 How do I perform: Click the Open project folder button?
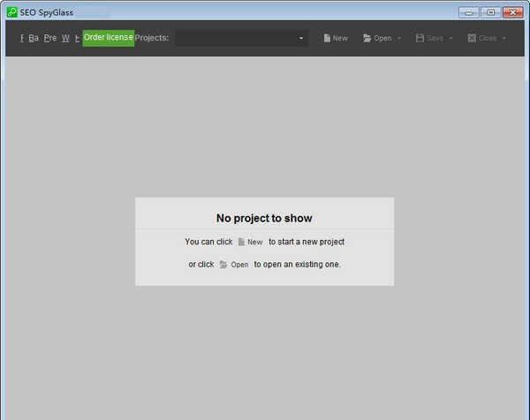point(377,38)
